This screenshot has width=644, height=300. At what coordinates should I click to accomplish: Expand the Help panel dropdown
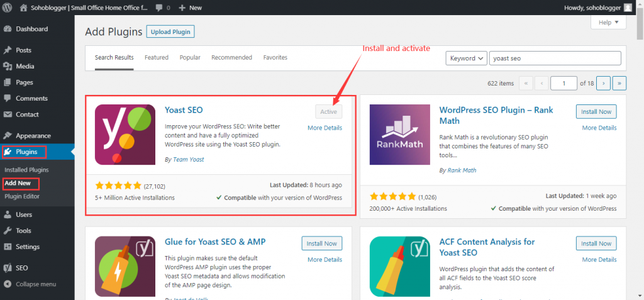pyautogui.click(x=608, y=22)
